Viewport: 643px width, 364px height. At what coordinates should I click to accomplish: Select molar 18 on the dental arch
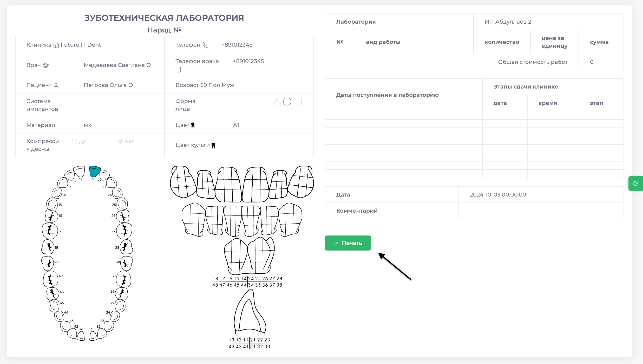point(48,247)
